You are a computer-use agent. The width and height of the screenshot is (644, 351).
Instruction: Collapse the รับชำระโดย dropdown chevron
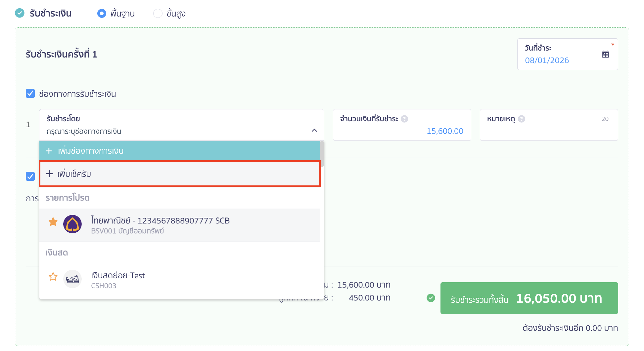tap(314, 131)
